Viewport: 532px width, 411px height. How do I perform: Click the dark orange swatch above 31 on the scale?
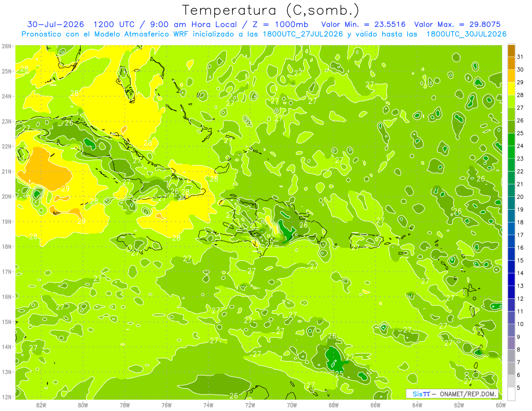pos(511,51)
